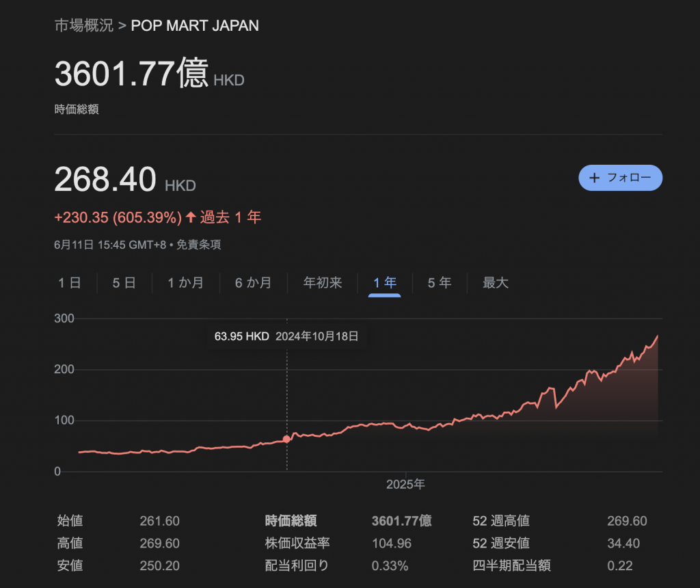Click the 高値 value in the left column

(159, 544)
